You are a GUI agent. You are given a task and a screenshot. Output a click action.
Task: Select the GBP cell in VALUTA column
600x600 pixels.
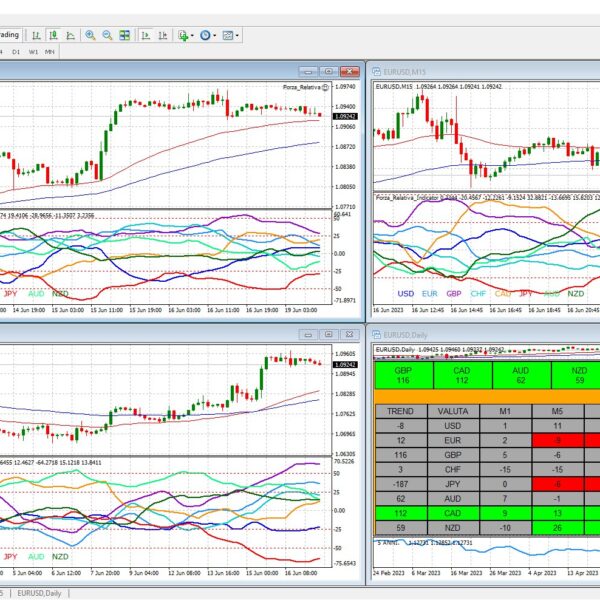click(x=453, y=455)
